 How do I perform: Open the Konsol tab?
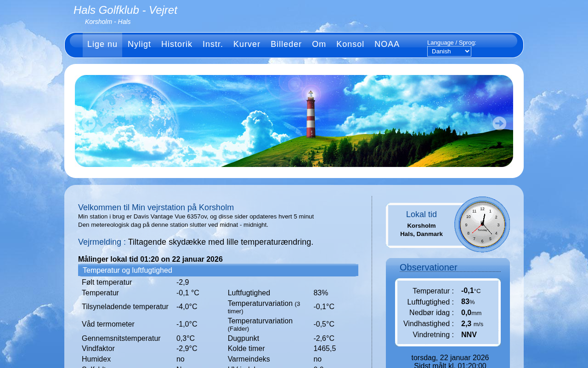(x=350, y=45)
